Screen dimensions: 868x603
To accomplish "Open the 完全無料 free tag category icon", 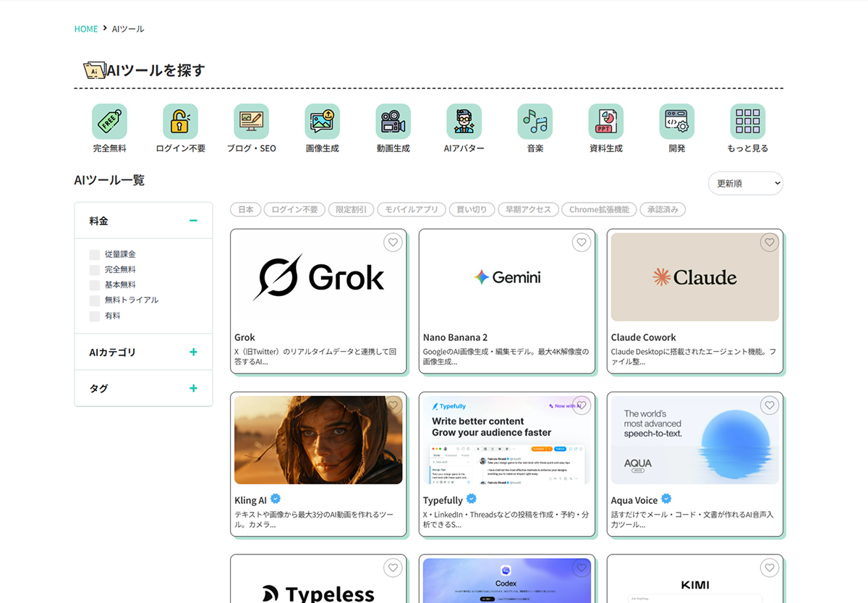I will pyautogui.click(x=109, y=122).
